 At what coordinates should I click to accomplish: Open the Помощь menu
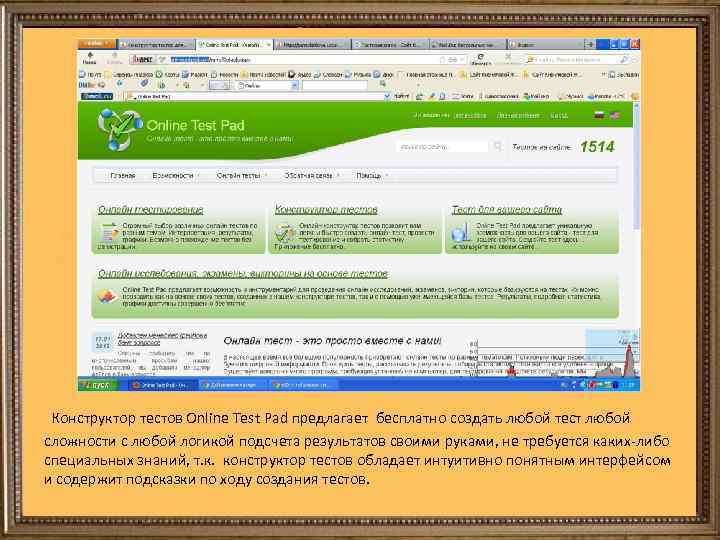[x=370, y=175]
